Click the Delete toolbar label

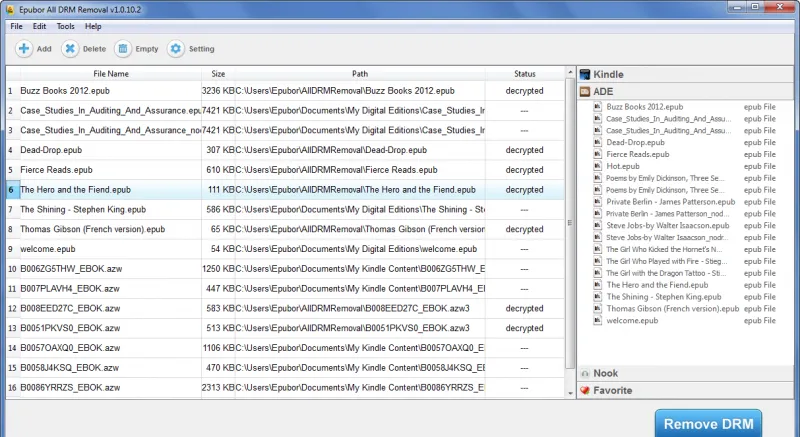pyautogui.click(x=94, y=49)
